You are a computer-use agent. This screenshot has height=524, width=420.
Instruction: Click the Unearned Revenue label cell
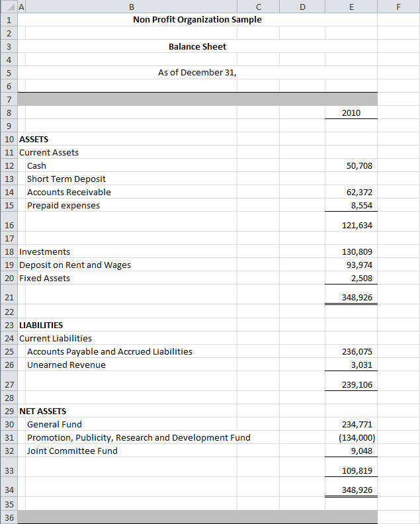(66, 365)
